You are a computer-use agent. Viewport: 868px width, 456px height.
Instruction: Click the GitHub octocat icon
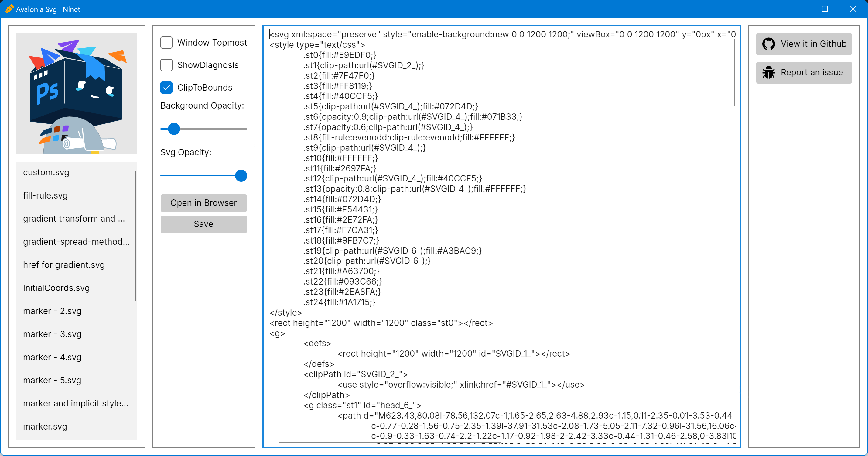(x=769, y=44)
